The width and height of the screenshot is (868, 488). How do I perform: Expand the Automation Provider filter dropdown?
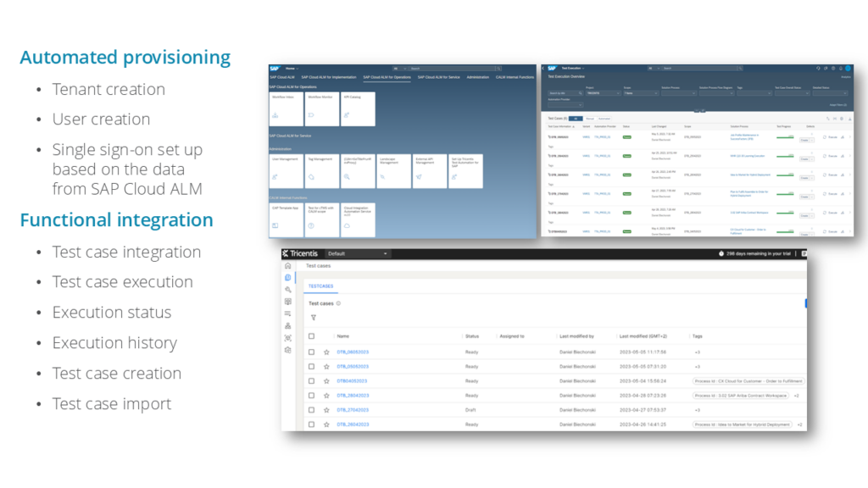click(x=565, y=104)
